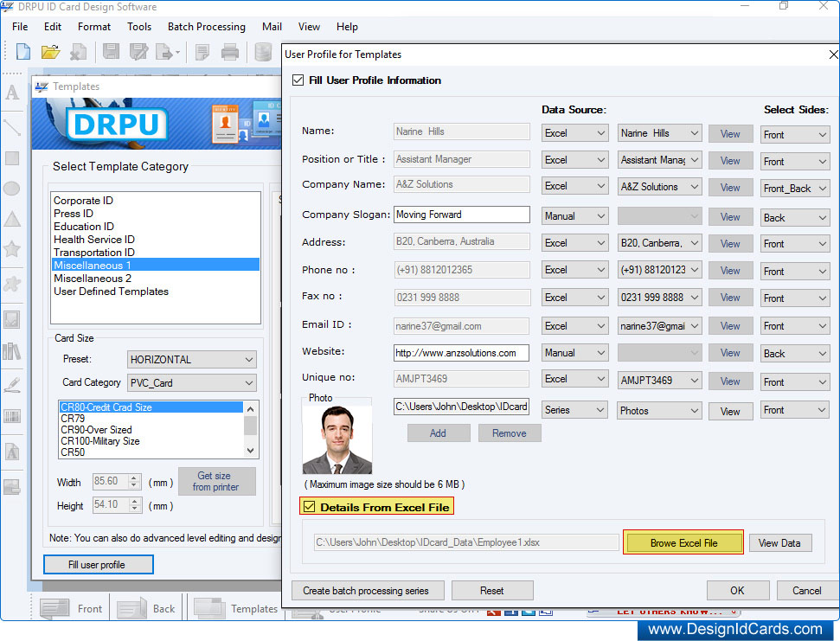Click Cancel in the User Profile dialog

[807, 590]
